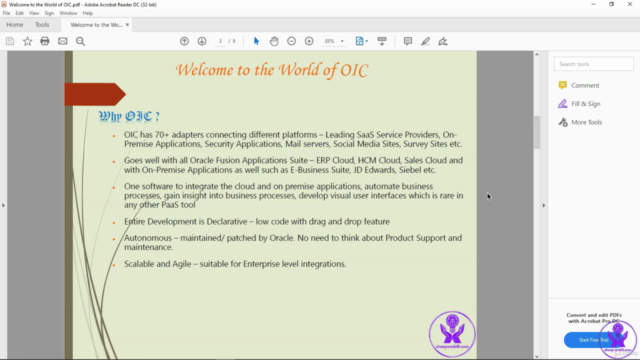Open the File menu

(x=6, y=13)
